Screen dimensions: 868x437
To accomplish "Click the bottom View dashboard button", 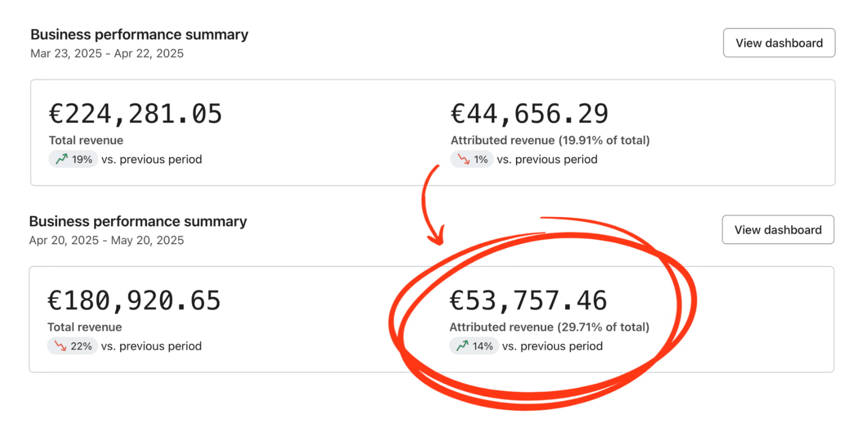I will point(778,229).
